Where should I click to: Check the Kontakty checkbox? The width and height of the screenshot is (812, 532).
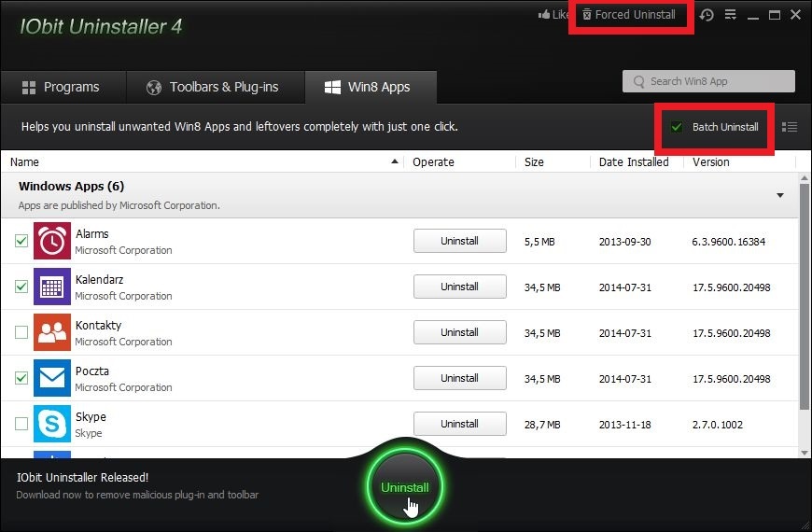pyautogui.click(x=21, y=332)
